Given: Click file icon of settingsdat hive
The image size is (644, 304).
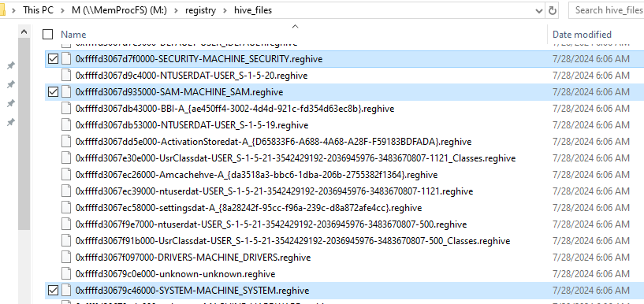Looking at the screenshot, I should [66, 208].
